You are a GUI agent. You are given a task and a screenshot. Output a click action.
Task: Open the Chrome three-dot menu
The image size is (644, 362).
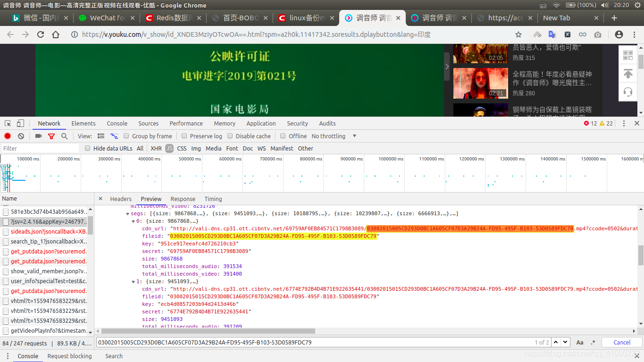click(634, 34)
